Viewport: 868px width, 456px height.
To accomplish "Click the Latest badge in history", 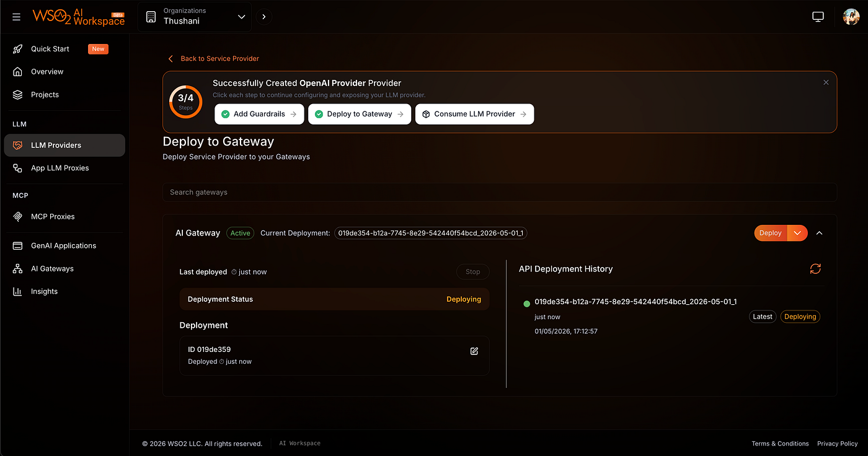I will click(x=763, y=317).
